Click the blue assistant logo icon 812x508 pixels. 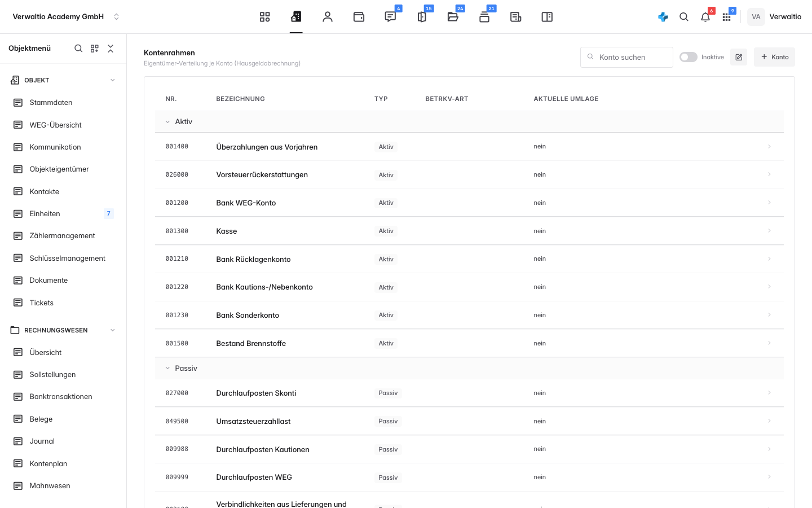663,17
